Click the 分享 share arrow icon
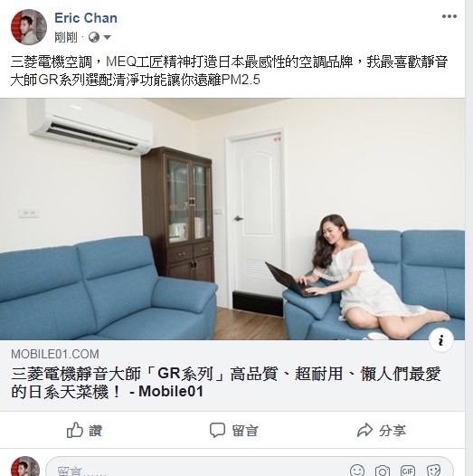The width and height of the screenshot is (473, 476). pyautogui.click(x=364, y=430)
